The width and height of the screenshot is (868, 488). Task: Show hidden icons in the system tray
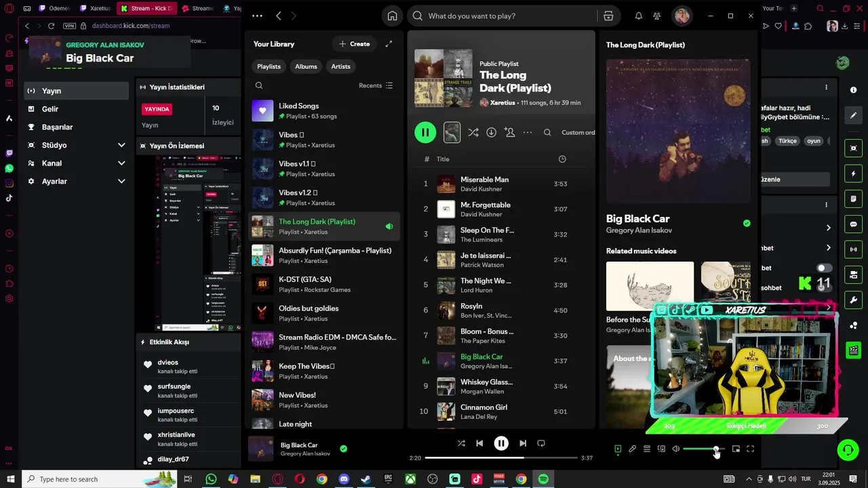click(749, 479)
